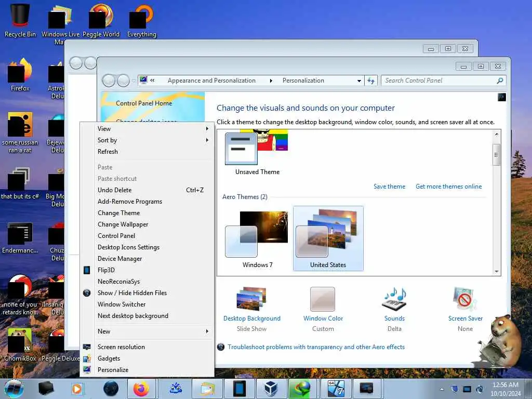532x399 pixels.
Task: Select the ChomikBox desktop icon
Action: pos(20,344)
